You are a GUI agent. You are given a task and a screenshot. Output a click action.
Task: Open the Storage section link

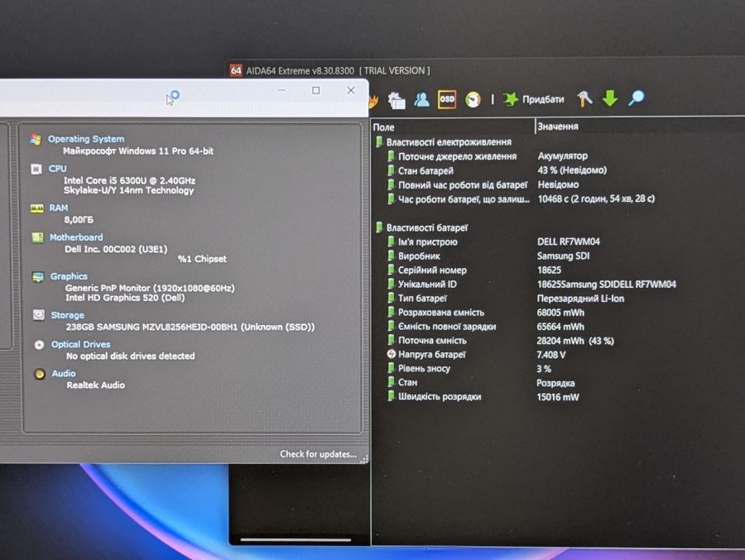coord(68,315)
